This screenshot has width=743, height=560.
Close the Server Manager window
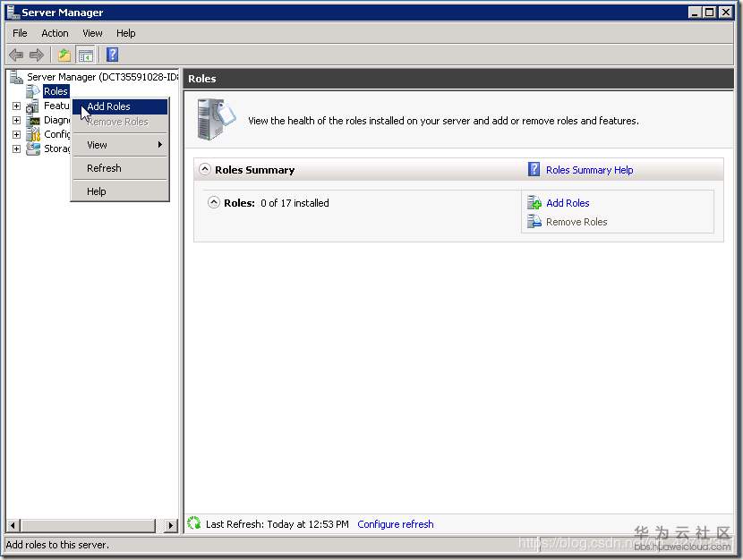(725, 13)
